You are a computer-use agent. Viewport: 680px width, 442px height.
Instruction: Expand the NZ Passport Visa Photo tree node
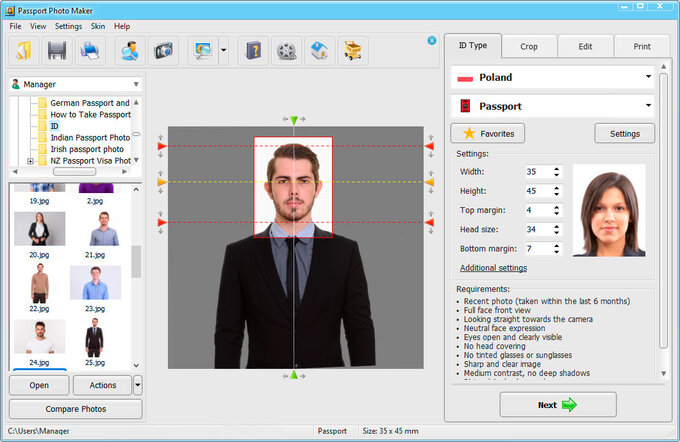point(30,161)
